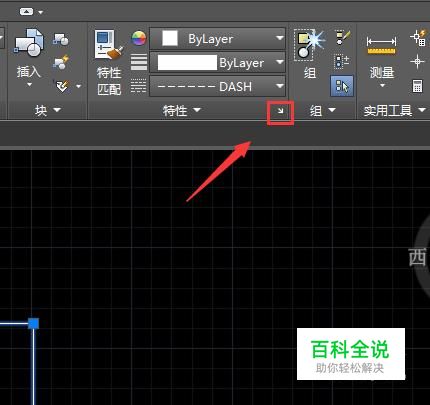Open the lineweight ByLayer dropdown
Viewport: 430px width, 405px height.
pyautogui.click(x=280, y=62)
